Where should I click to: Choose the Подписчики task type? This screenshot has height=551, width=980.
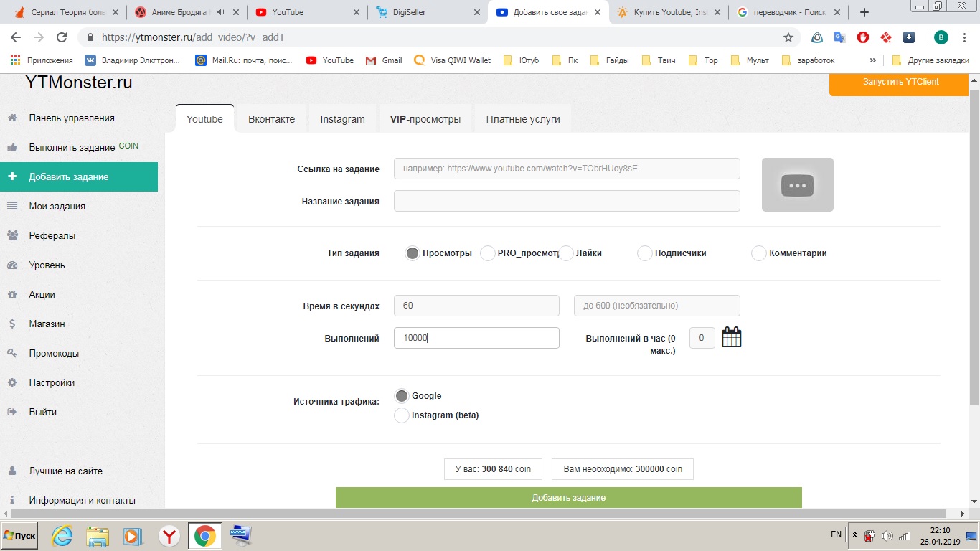click(x=644, y=253)
